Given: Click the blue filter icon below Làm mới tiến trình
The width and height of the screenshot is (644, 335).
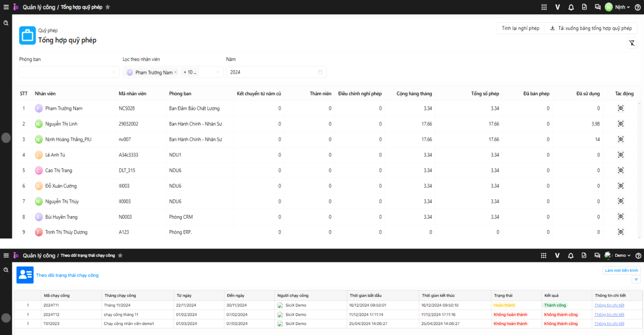Looking at the screenshot, I should (637, 280).
